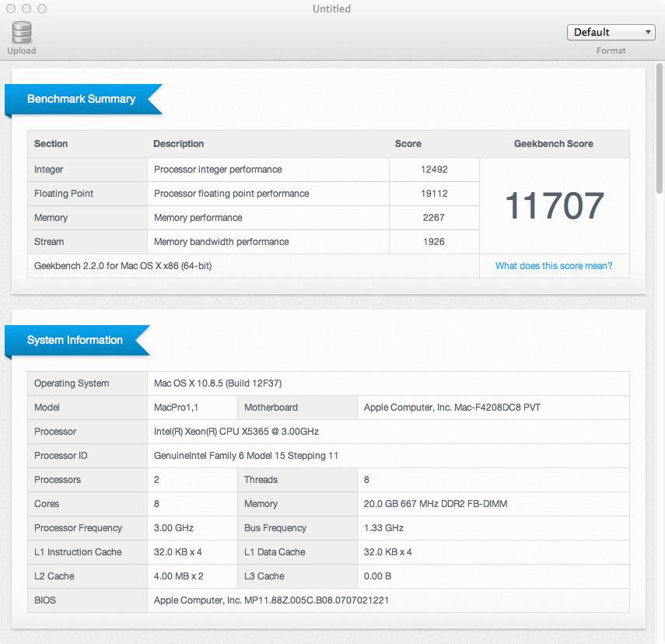Screen dimensions: 665x644
Task: Click the Threads label cell
Action: (x=297, y=480)
